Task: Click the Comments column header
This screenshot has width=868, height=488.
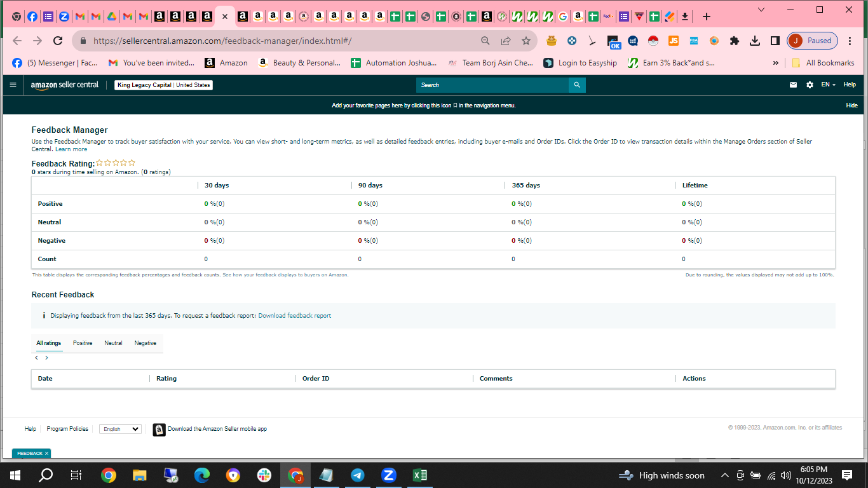Action: click(x=496, y=379)
